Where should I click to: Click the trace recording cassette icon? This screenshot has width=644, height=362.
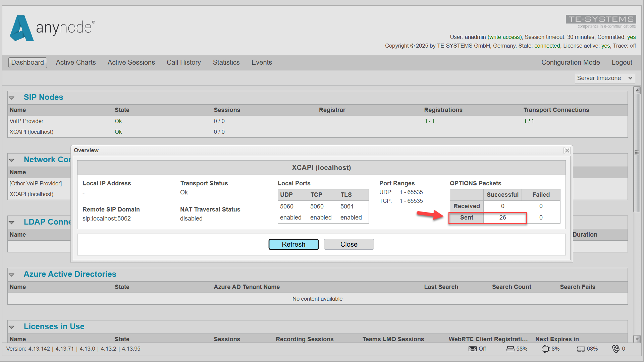pos(472,349)
